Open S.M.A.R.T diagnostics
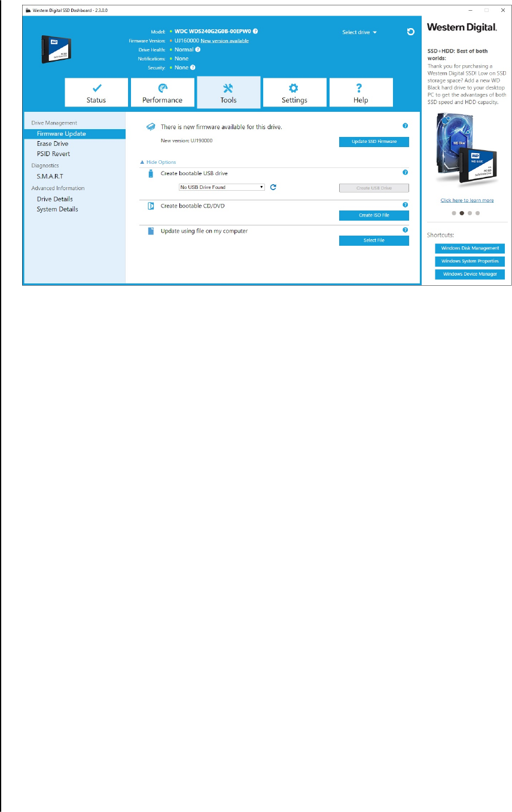Viewport: 512px width, 812px height. (x=50, y=176)
